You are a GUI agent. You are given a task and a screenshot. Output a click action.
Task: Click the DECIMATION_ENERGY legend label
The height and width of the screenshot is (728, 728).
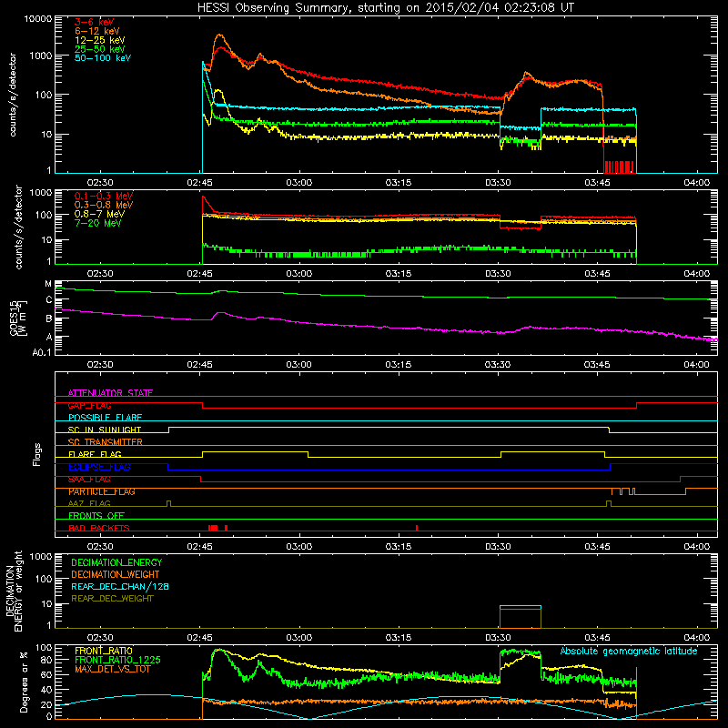[x=116, y=562]
